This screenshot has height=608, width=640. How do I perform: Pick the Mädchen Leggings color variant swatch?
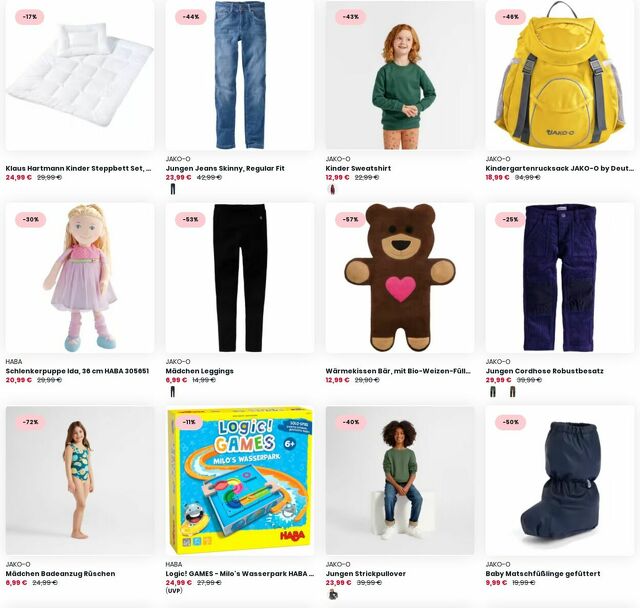coord(173,392)
